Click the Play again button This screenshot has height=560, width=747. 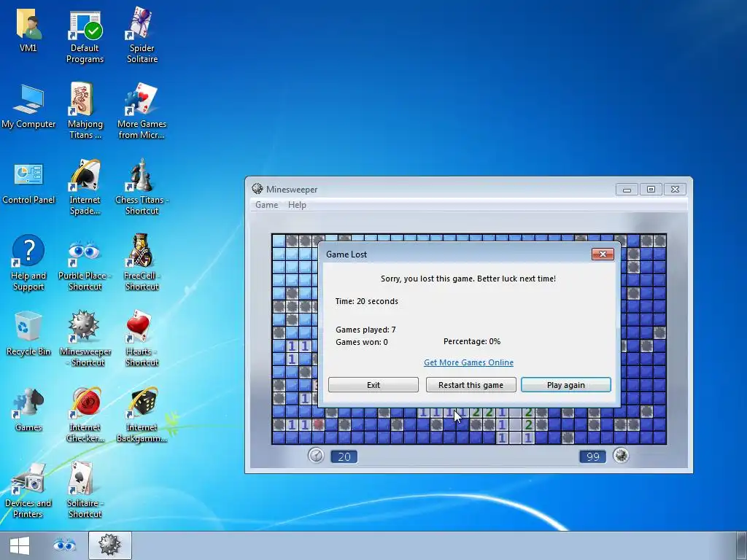click(x=565, y=385)
